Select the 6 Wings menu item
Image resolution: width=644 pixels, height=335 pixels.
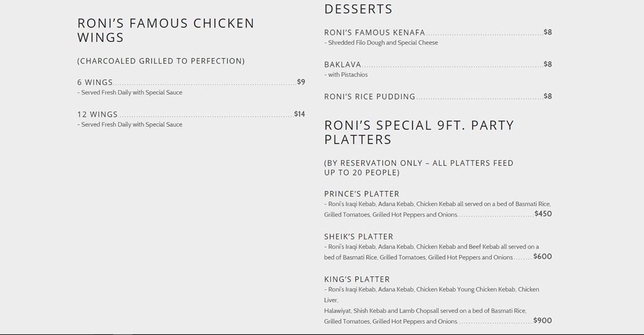[95, 82]
